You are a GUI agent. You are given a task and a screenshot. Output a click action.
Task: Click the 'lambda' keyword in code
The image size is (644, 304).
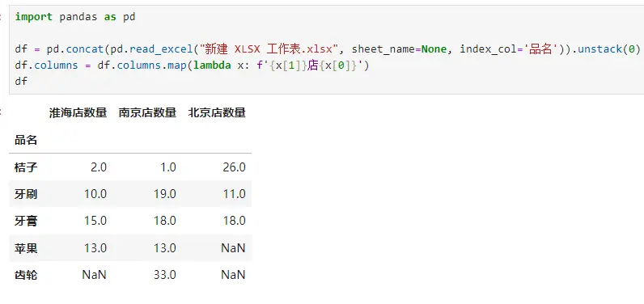click(x=212, y=65)
